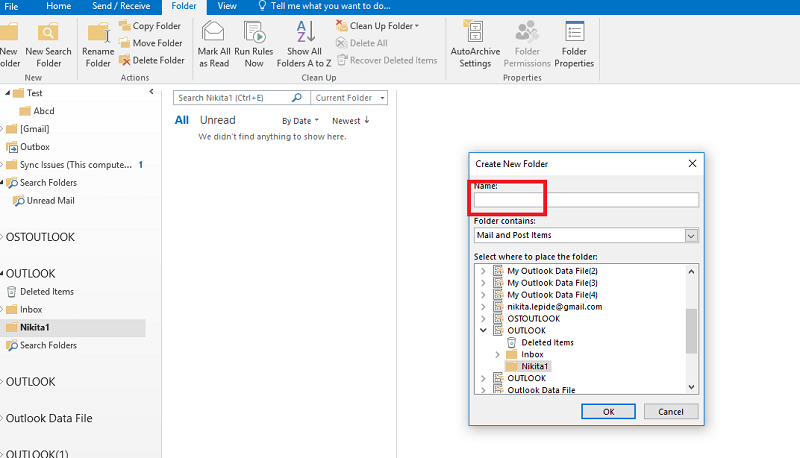
Task: Click Move Folder in the ribbon
Action: (151, 43)
